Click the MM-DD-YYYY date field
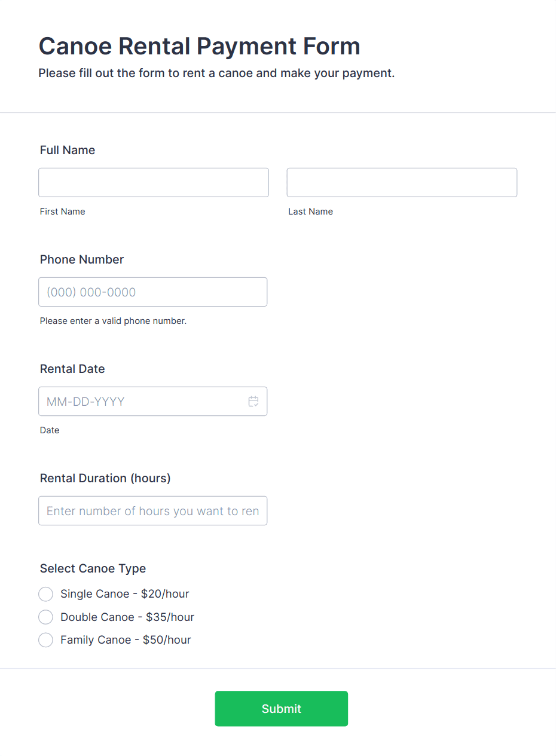The image size is (556, 756). tap(153, 401)
